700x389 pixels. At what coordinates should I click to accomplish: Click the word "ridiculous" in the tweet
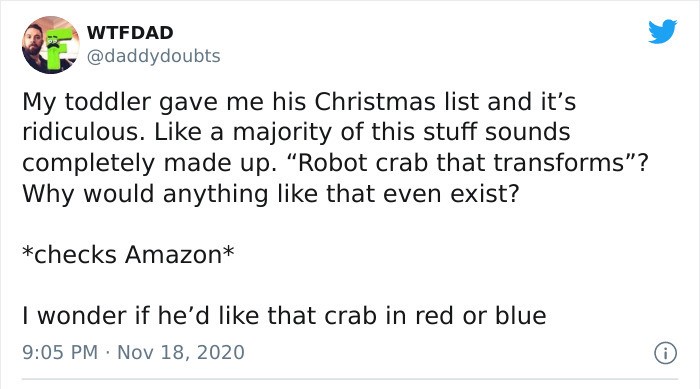coord(80,132)
